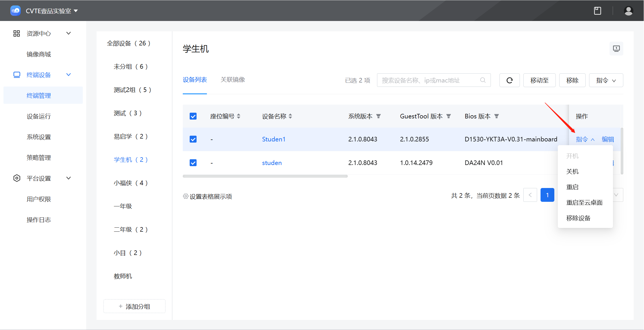Sort by 设备名称 column
644x330 pixels.
[x=290, y=116]
